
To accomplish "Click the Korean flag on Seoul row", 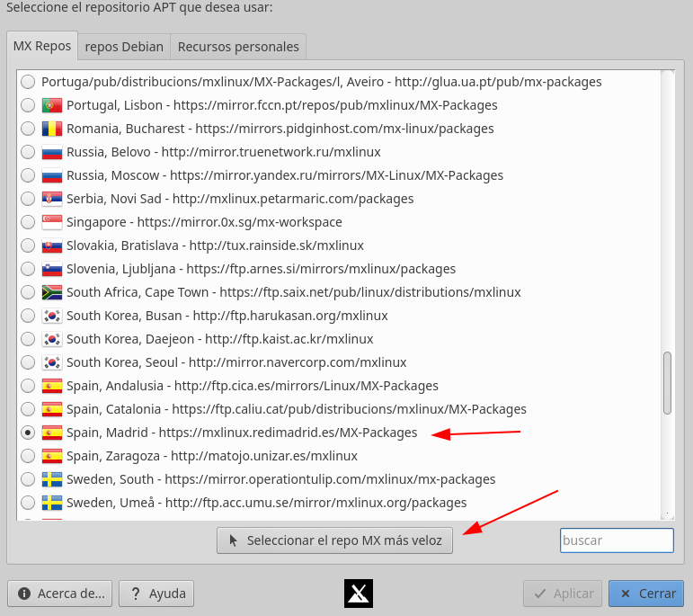I will tap(52, 362).
